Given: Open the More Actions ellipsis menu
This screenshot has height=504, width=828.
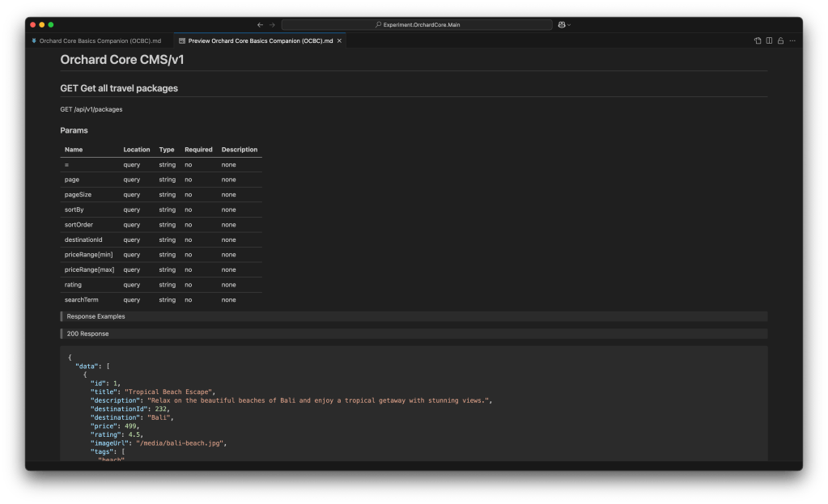Looking at the screenshot, I should [x=792, y=40].
